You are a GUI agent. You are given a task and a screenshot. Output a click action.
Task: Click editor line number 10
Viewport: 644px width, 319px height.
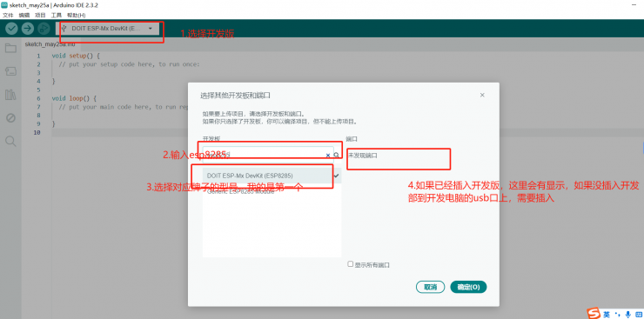pyautogui.click(x=37, y=132)
